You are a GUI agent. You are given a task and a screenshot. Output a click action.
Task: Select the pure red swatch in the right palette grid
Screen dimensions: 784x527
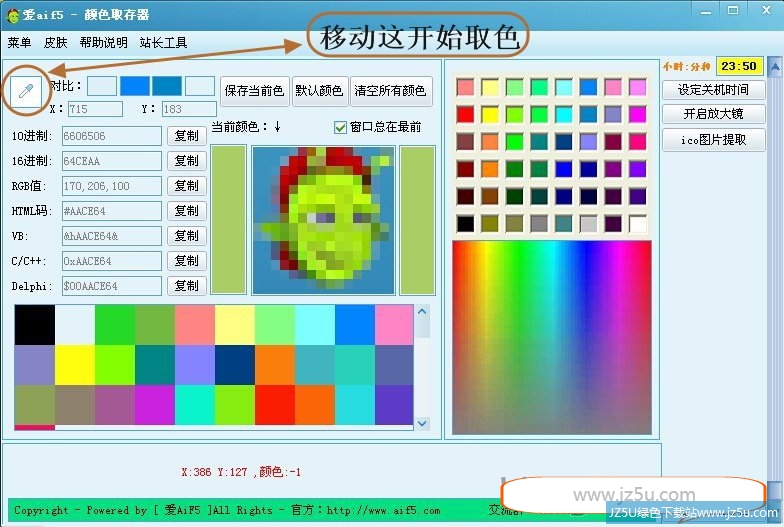click(465, 114)
